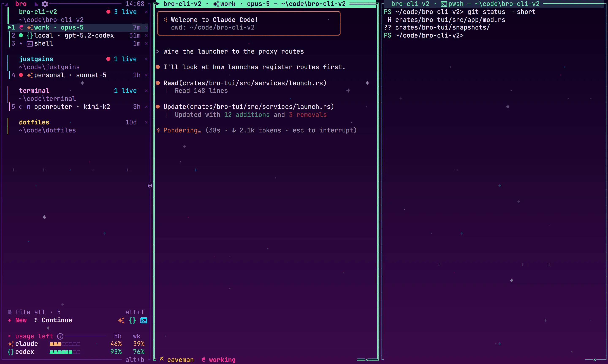Screen dimensions: 608x364
Task: Click the shell terminal icon in session 3
Action: coord(30,44)
